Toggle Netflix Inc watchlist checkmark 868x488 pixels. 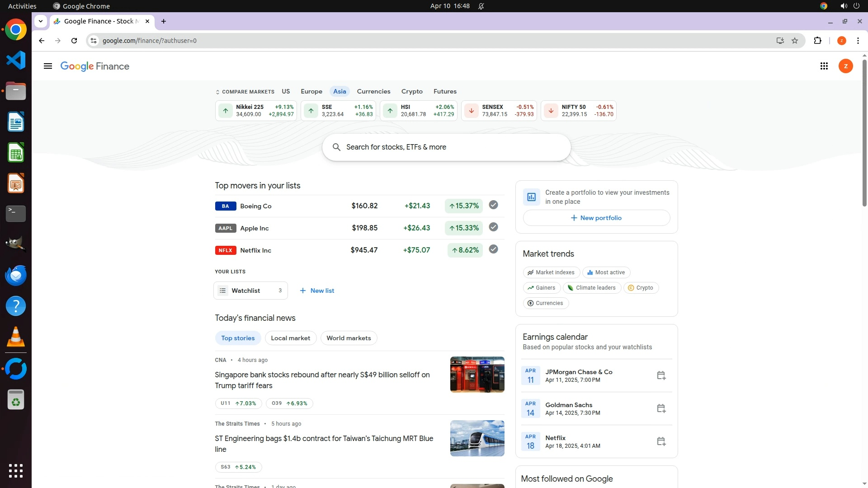coord(493,249)
